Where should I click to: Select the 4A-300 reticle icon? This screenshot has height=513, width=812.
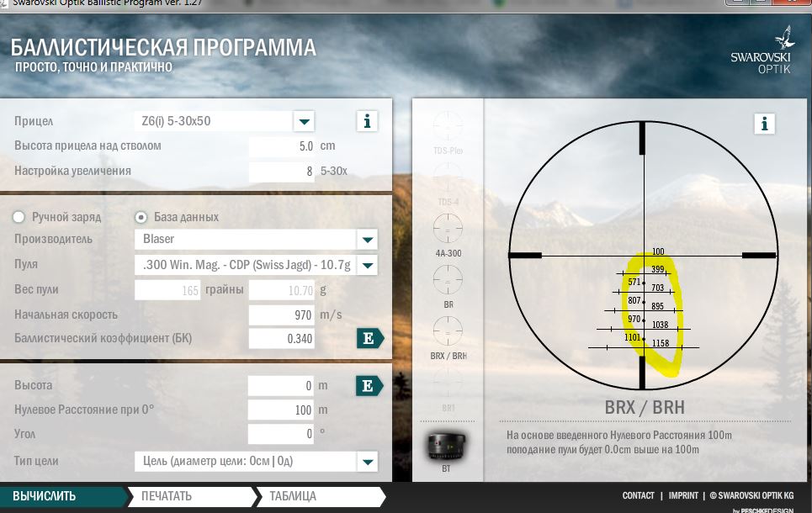pyautogui.click(x=448, y=228)
